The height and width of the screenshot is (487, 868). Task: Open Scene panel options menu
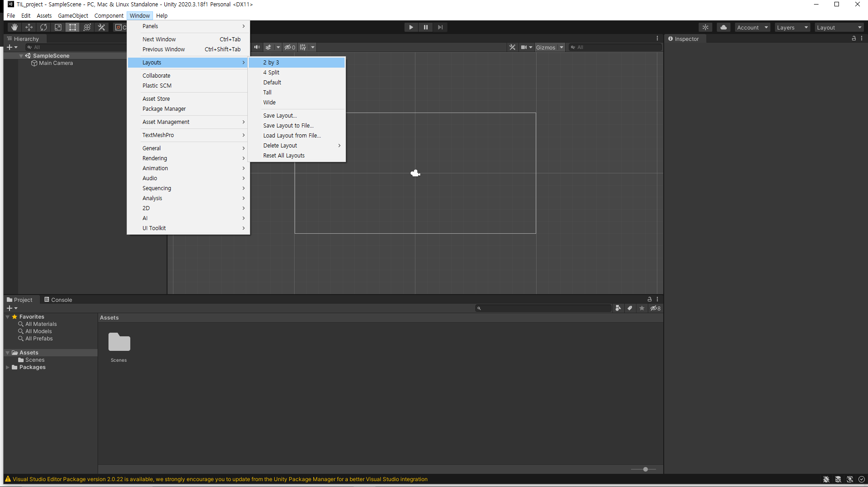[657, 39]
